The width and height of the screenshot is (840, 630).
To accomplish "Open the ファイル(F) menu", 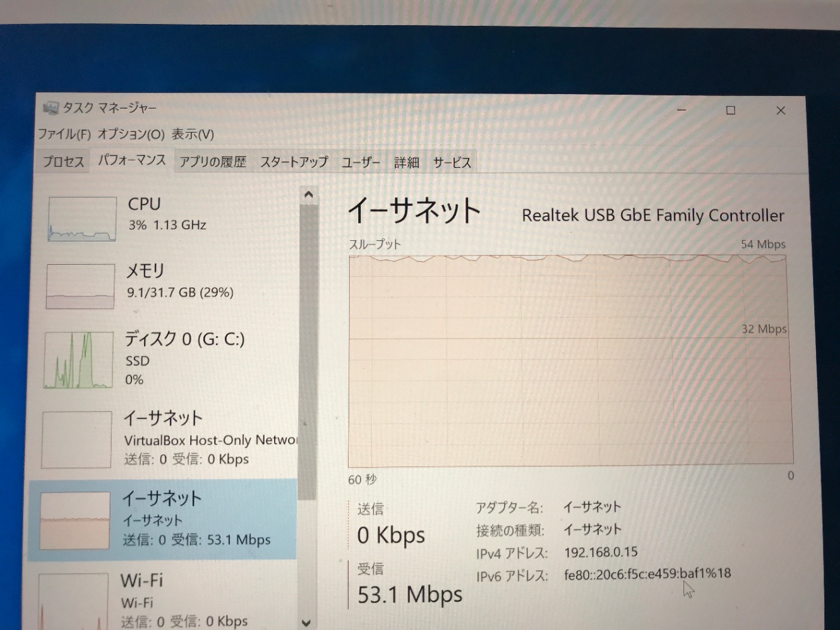I will tap(64, 134).
